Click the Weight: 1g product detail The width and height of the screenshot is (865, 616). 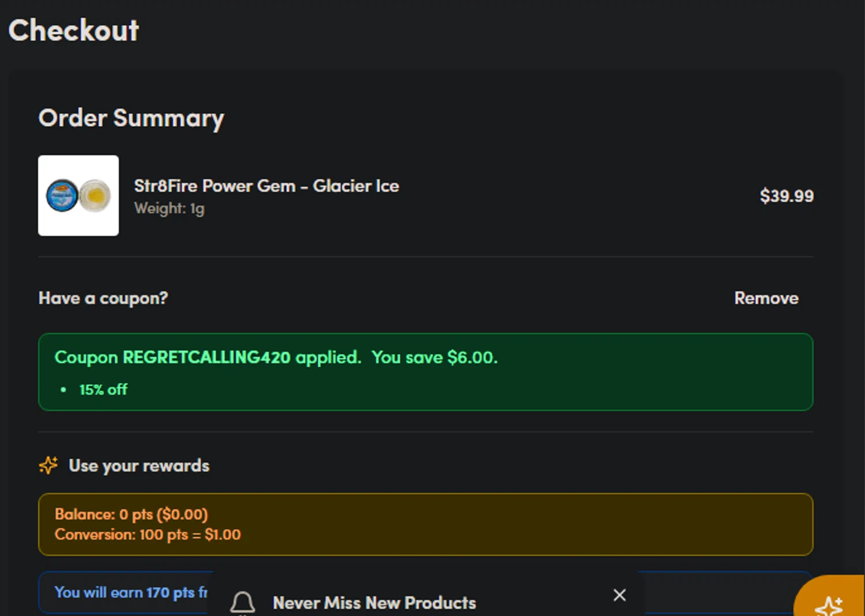click(x=169, y=209)
